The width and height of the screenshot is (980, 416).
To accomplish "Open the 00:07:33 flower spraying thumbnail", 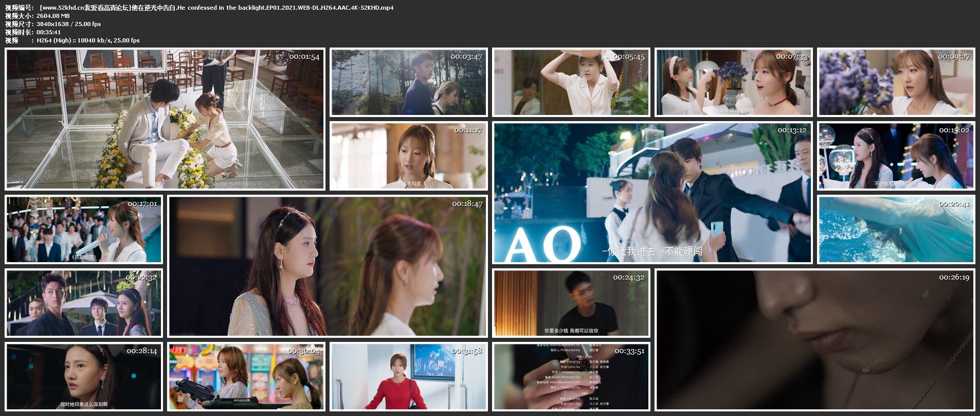I will click(733, 82).
